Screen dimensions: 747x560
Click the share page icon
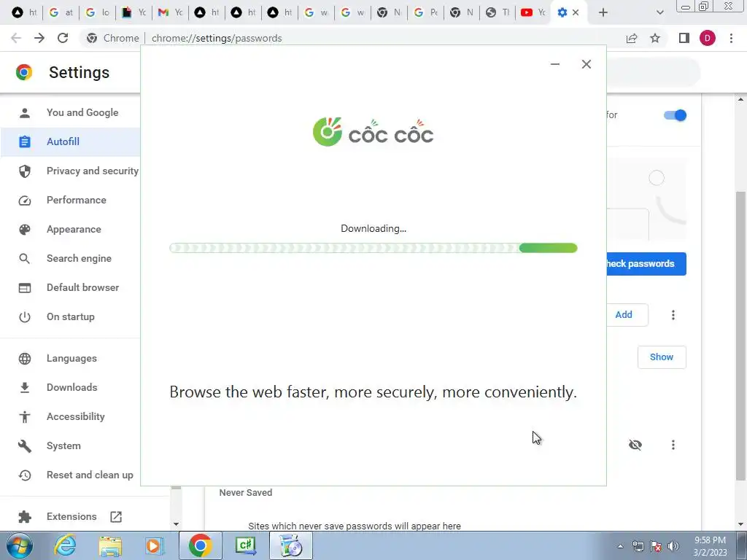632,38
